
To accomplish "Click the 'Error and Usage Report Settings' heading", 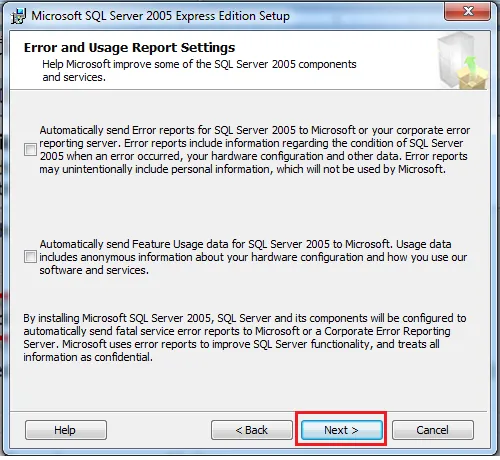I will click(129, 48).
